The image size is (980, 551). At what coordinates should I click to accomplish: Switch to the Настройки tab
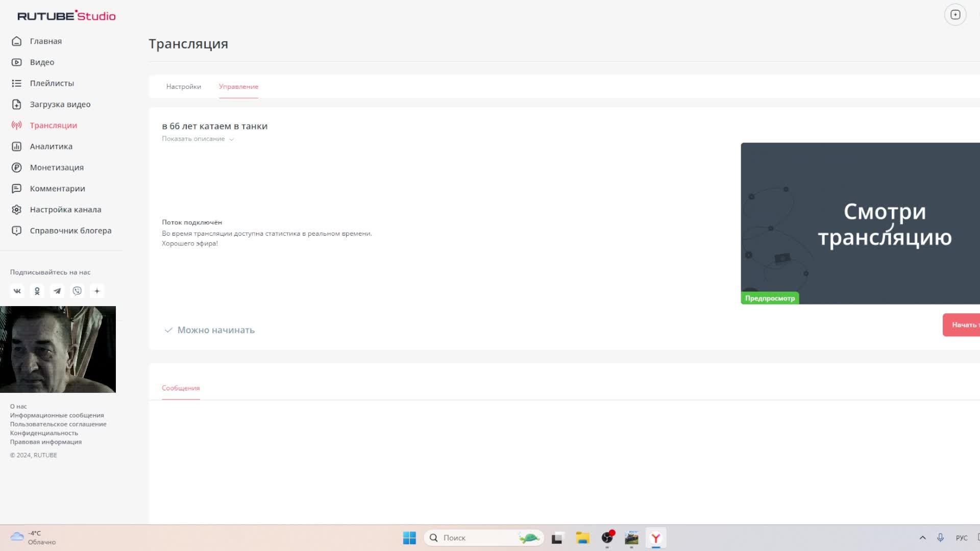183,87
